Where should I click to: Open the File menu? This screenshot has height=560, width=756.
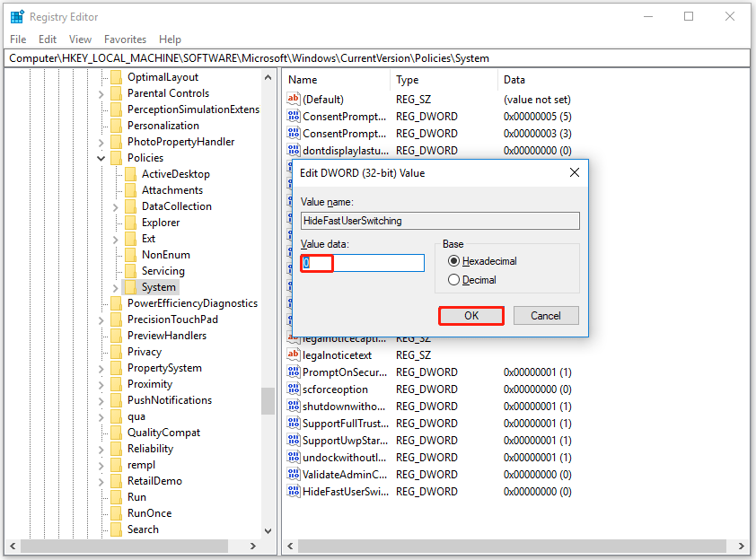[18, 39]
